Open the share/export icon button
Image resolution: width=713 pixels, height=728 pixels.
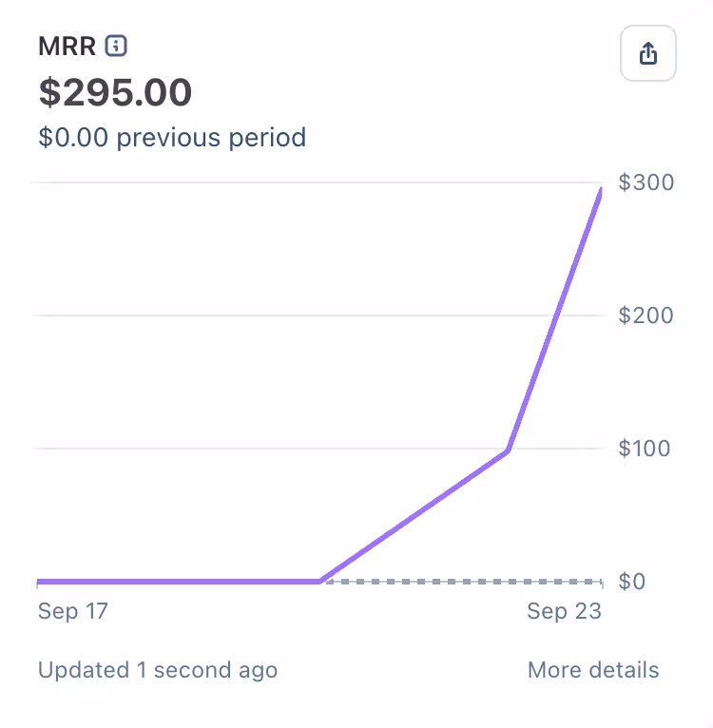tap(648, 53)
